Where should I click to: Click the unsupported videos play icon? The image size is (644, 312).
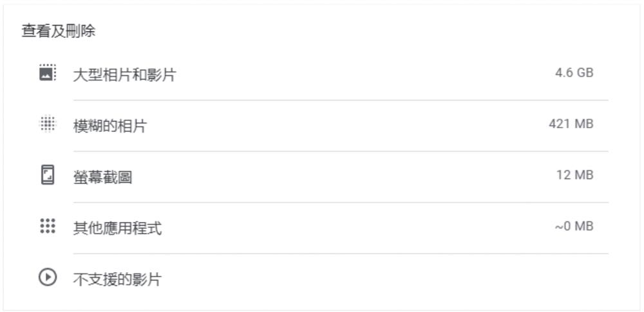click(48, 278)
